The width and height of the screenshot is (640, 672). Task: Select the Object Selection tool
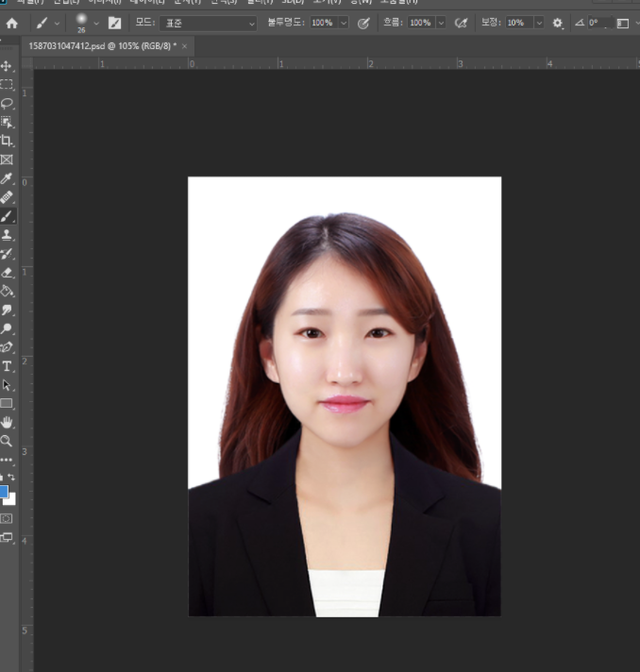(x=7, y=122)
